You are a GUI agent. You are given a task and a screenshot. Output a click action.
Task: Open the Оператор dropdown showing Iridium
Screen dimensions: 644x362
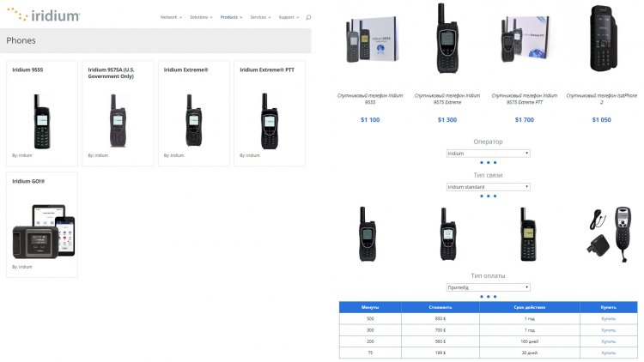point(488,153)
